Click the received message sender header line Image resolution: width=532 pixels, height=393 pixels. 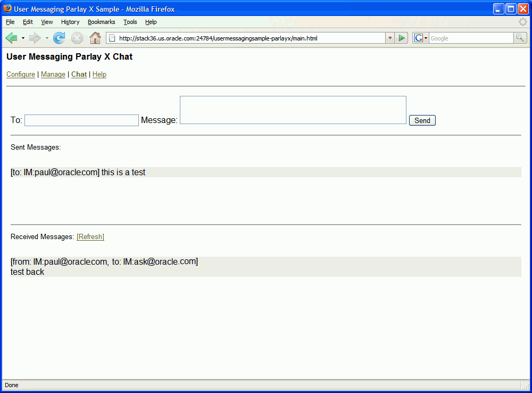pos(104,261)
